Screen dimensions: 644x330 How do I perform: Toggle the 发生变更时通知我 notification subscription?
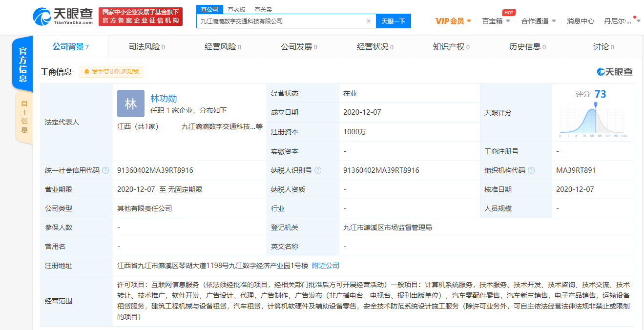pyautogui.click(x=111, y=72)
